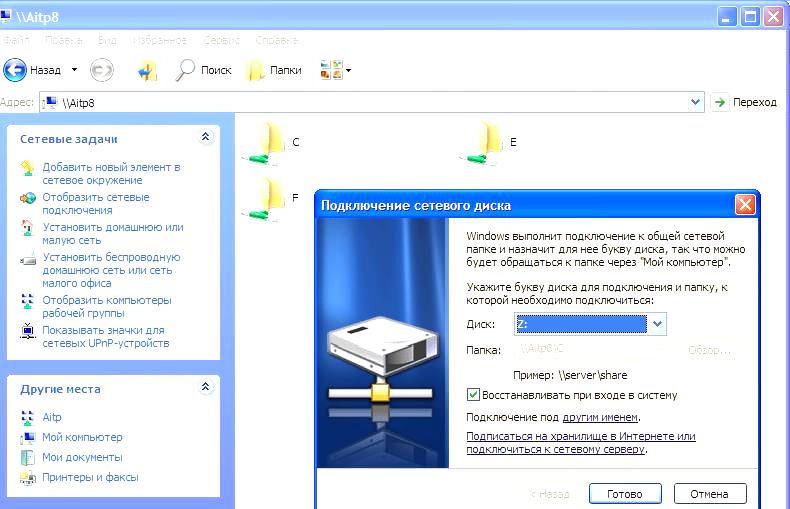Click the Aitp workgroup icon
This screenshot has height=509, width=790.
[x=27, y=418]
